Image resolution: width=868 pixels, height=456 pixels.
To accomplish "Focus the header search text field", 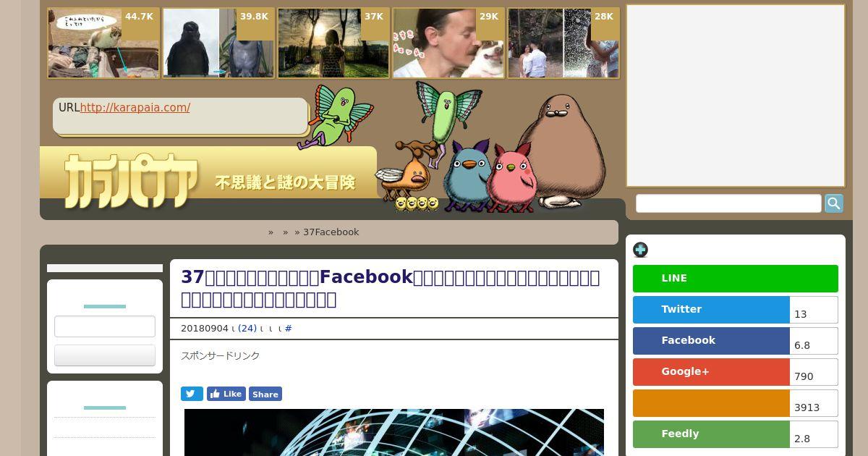I will point(728,203).
